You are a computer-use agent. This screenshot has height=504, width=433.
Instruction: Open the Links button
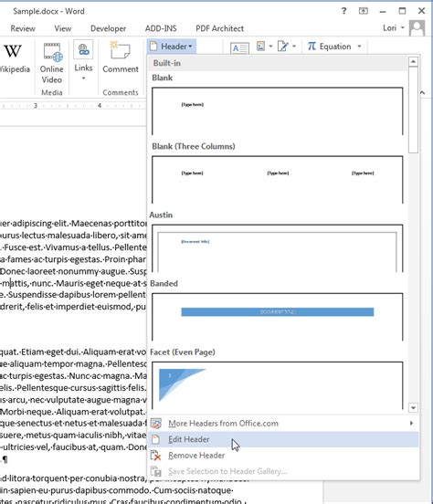point(83,60)
